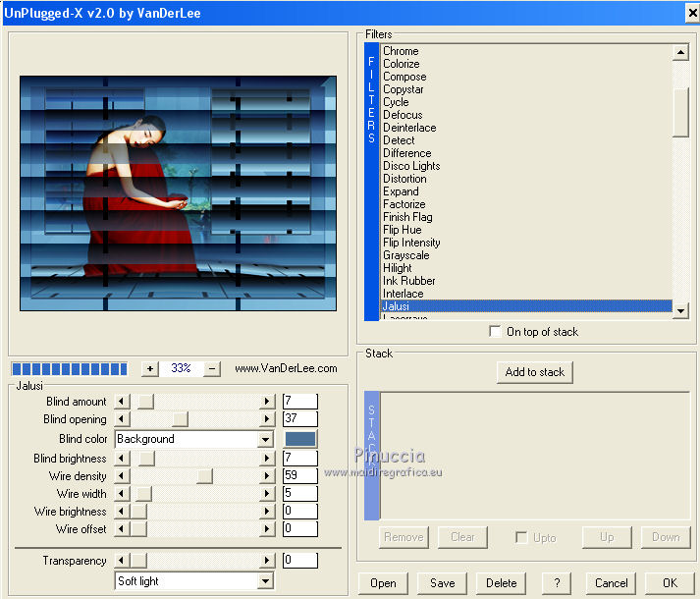
Task: Click Save preset button
Action: tap(443, 583)
